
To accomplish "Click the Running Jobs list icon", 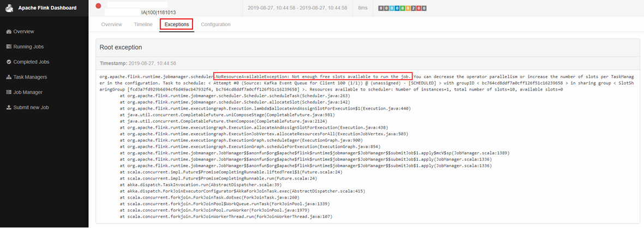I will click(x=9, y=47).
